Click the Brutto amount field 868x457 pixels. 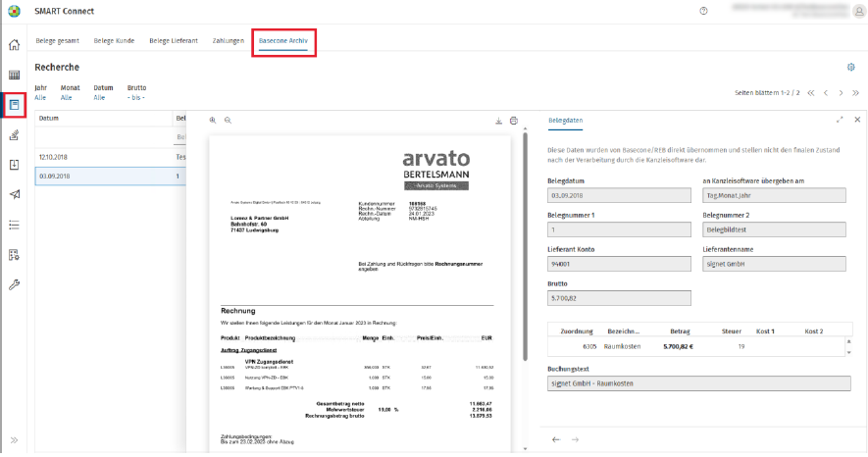(619, 298)
